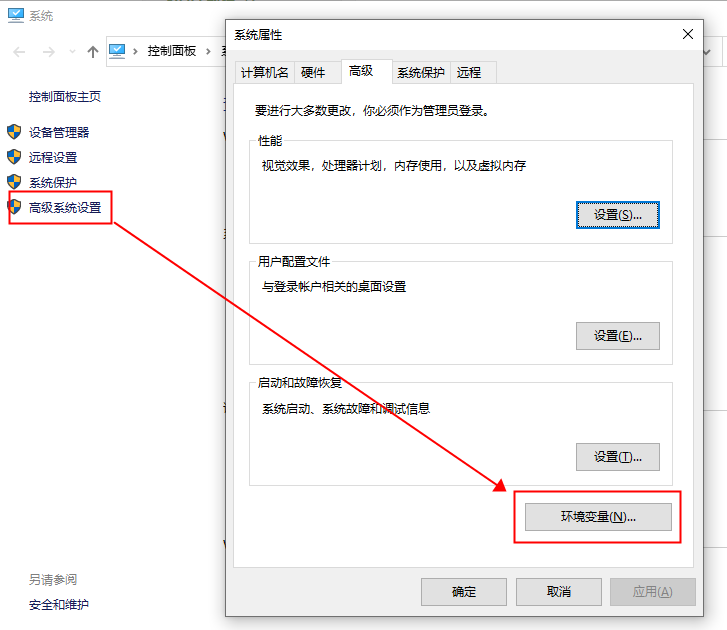The width and height of the screenshot is (727, 630).
Task: Click the computer icon in the address bar
Action: (x=117, y=51)
